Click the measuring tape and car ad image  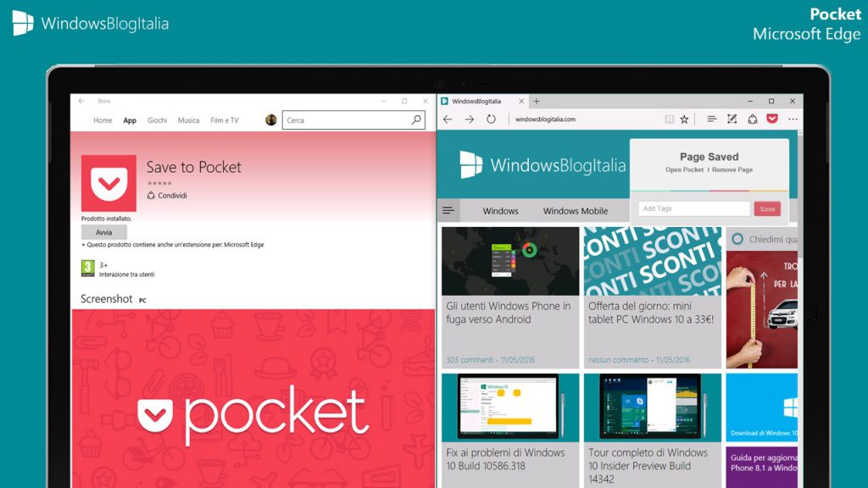coord(762,310)
